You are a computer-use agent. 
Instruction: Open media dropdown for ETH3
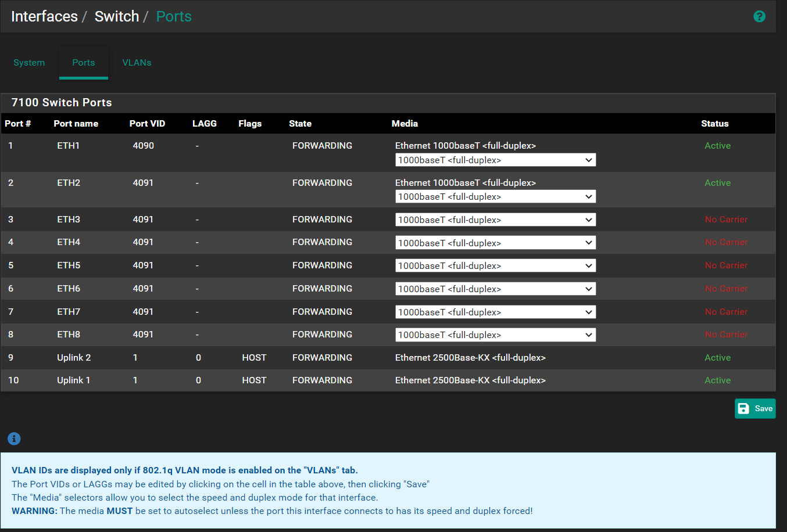496,220
